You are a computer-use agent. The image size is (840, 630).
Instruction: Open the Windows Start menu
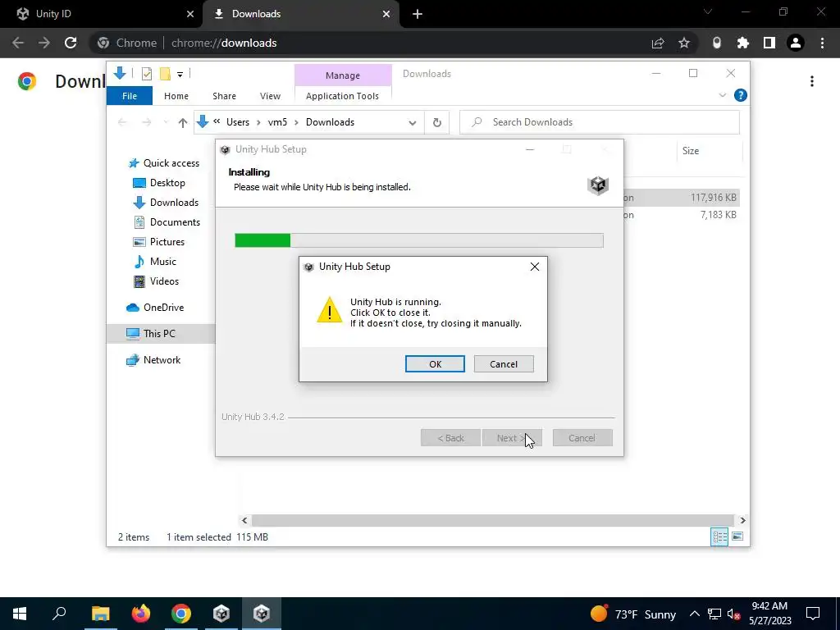(x=20, y=614)
